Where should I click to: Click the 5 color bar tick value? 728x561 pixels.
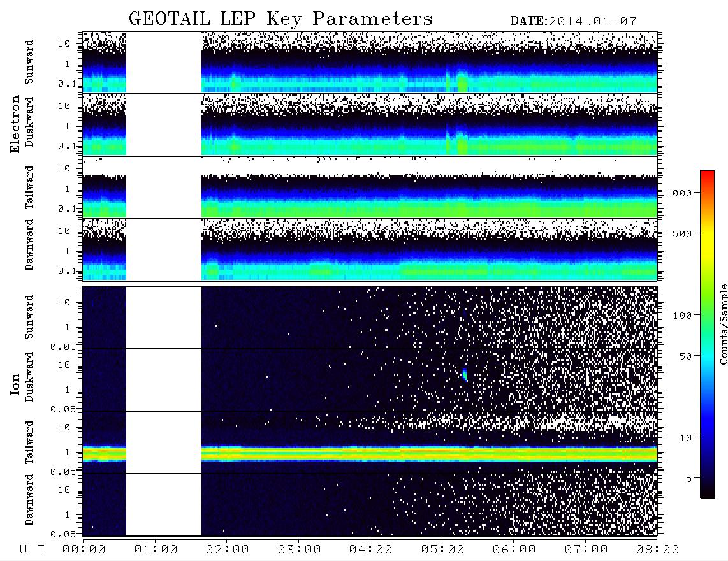(x=688, y=478)
